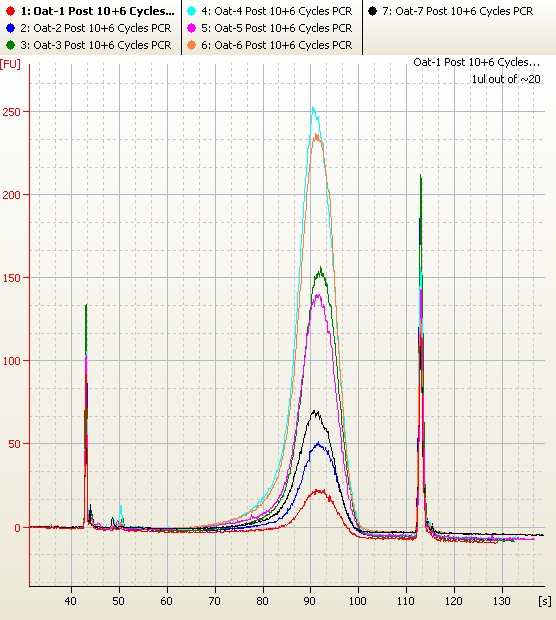Select the Oat-1 Post 10+6 Cycles legend entry
Viewport: 556px width, 620px height.
coord(98,11)
